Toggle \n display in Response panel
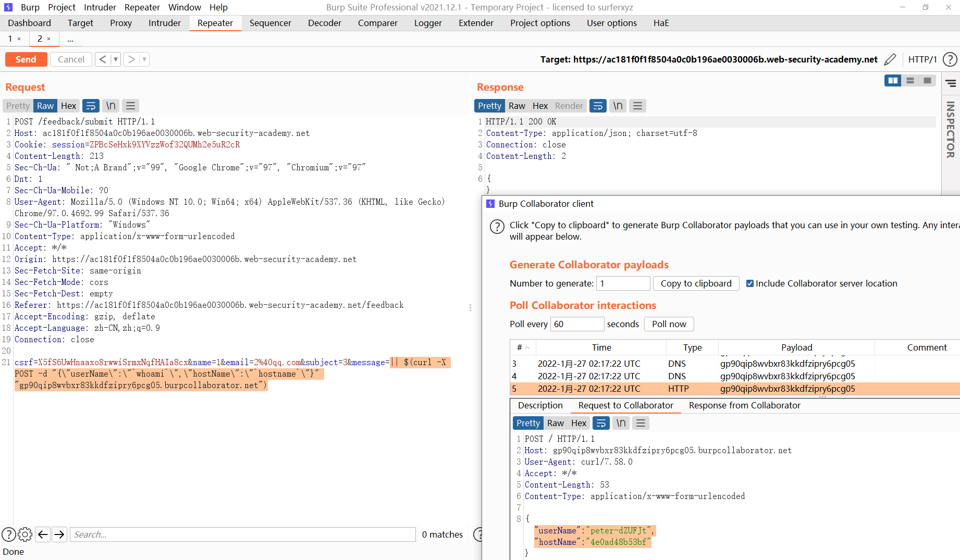The width and height of the screenshot is (960, 560). 618,106
